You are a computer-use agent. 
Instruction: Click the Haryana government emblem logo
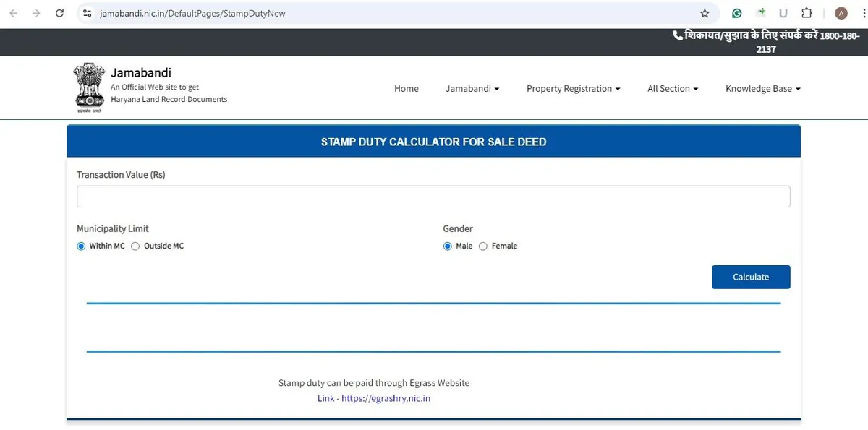88,88
